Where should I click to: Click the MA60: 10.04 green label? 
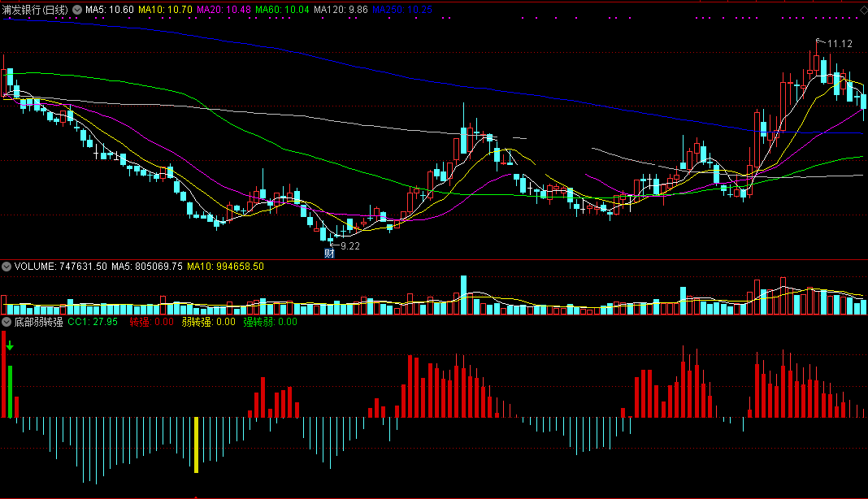282,10
